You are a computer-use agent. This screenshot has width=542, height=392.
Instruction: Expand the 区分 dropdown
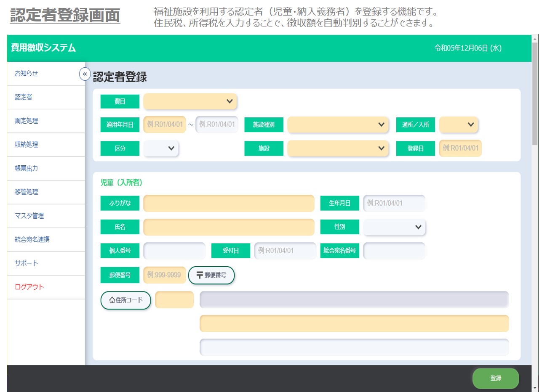pyautogui.click(x=161, y=148)
